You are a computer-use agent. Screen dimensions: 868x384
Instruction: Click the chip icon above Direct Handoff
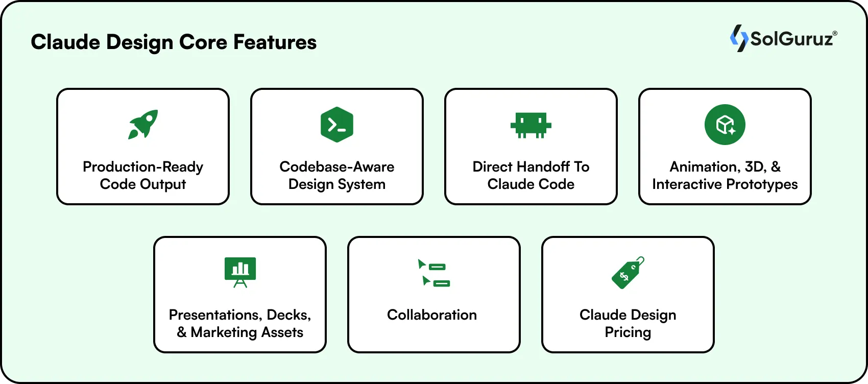point(531,125)
